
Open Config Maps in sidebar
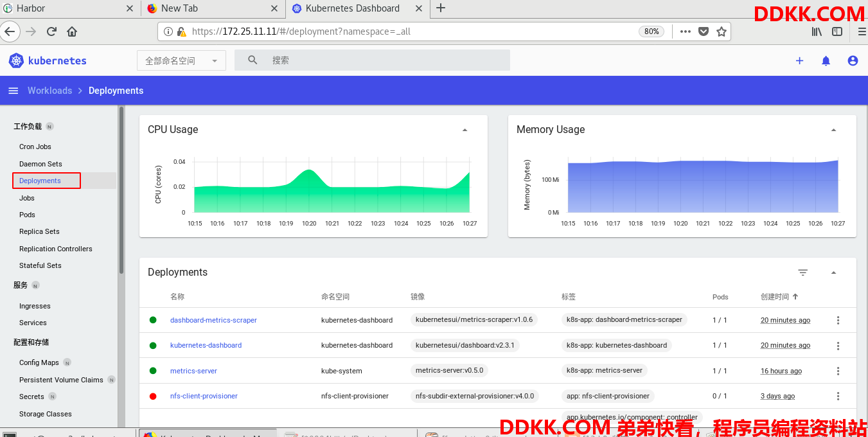point(39,362)
